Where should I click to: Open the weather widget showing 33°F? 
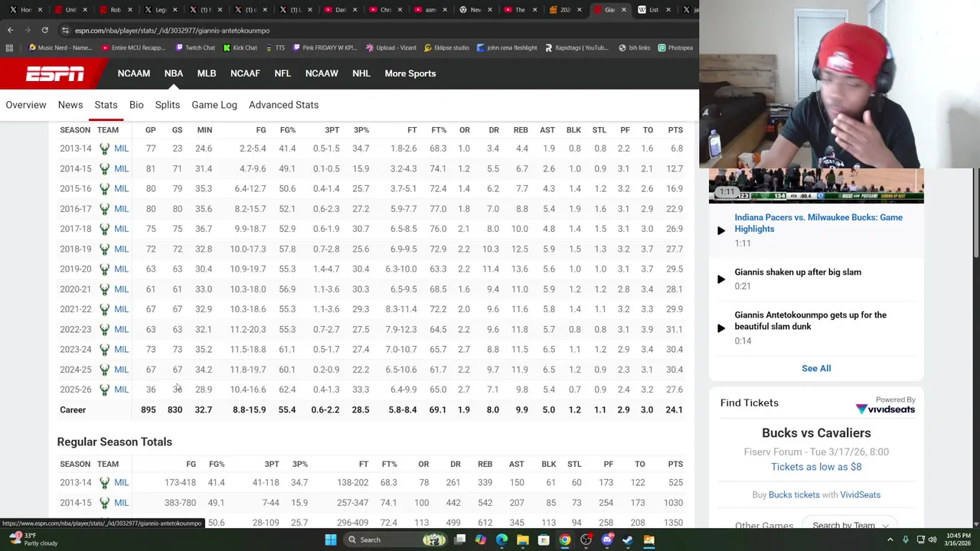click(x=35, y=540)
